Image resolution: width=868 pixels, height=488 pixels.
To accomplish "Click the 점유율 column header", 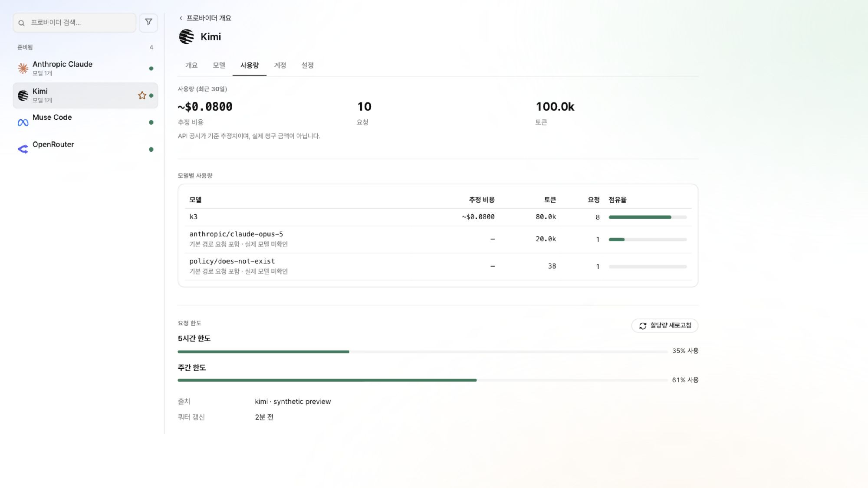I will tap(618, 200).
